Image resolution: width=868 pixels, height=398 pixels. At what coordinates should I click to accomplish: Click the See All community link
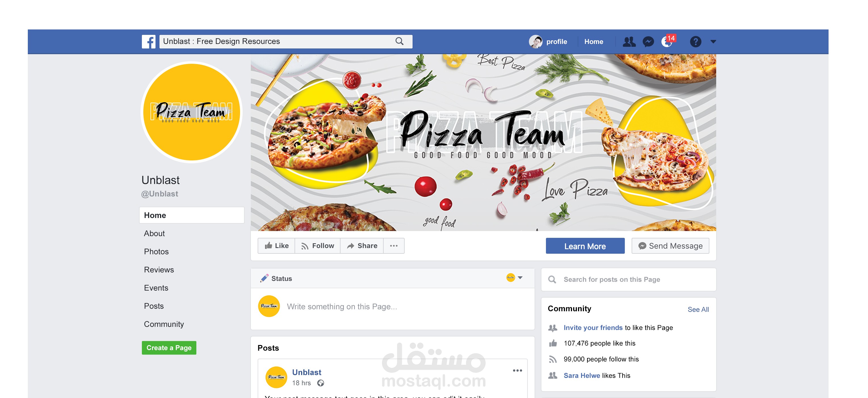698,310
